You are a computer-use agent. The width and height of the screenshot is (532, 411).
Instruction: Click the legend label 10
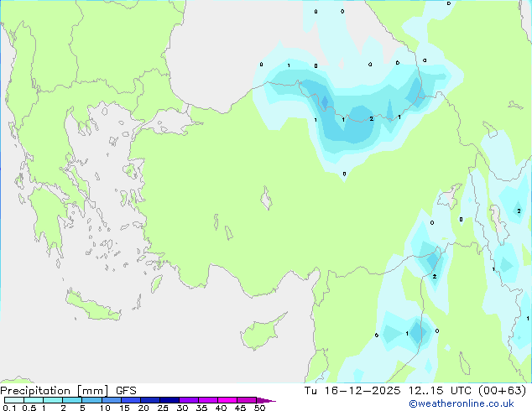pos(105,408)
